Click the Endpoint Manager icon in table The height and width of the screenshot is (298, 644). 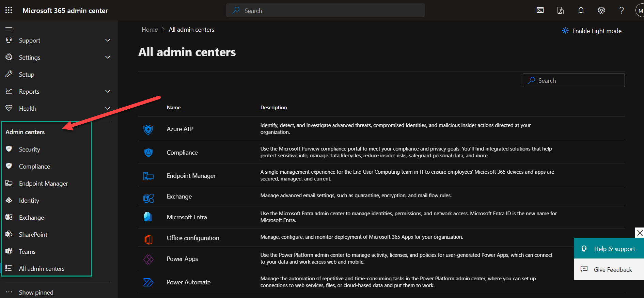pos(148,176)
